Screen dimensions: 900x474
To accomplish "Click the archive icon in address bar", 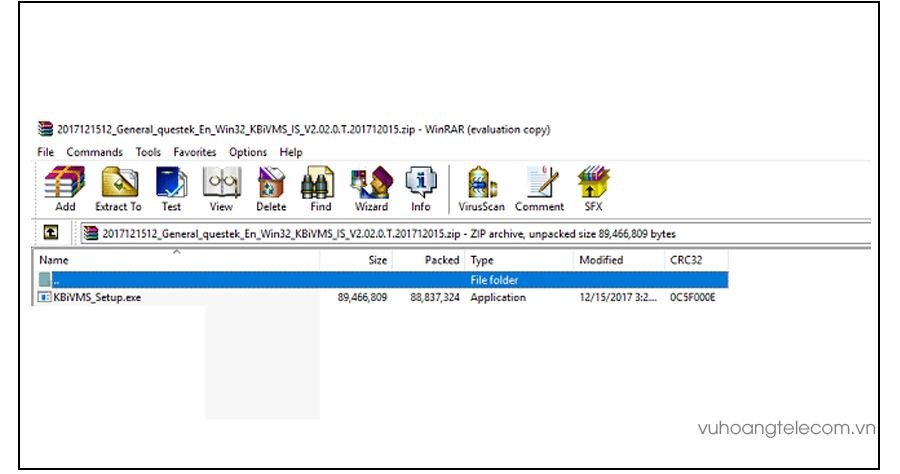I will coord(91,233).
